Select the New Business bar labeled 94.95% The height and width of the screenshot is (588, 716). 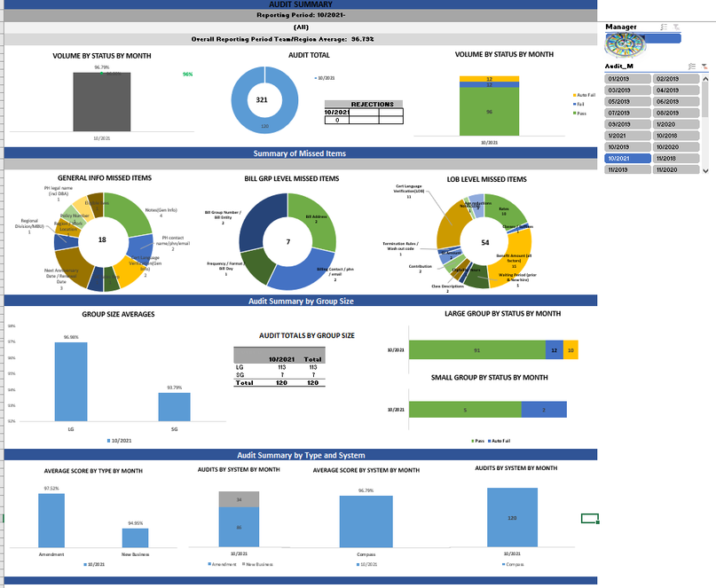pyautogui.click(x=135, y=537)
